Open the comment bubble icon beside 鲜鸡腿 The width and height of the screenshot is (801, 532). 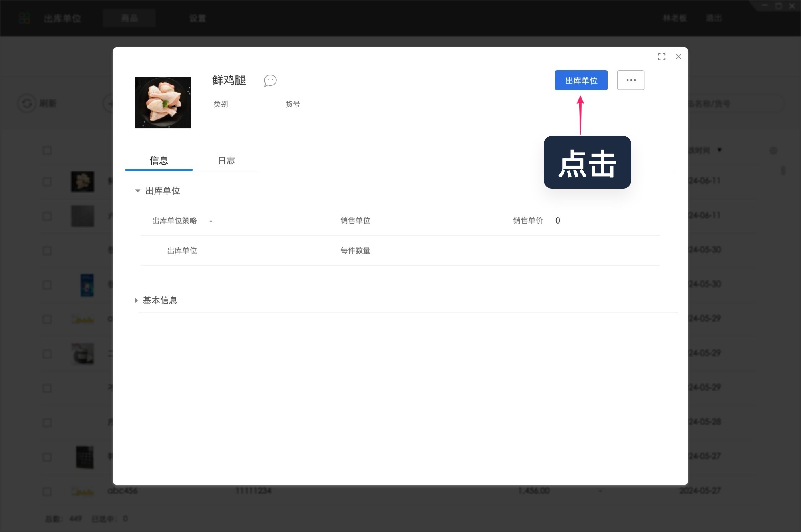click(270, 81)
